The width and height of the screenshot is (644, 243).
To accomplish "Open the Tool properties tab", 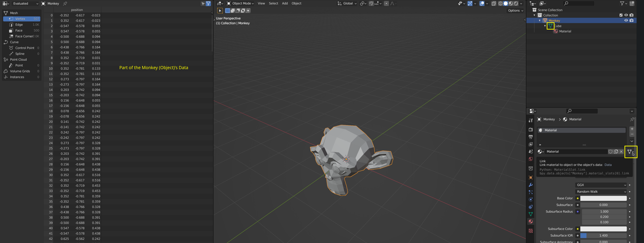I will [530, 120].
